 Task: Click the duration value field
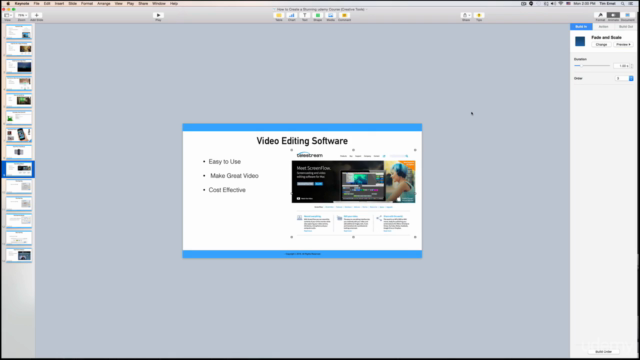(x=622, y=66)
